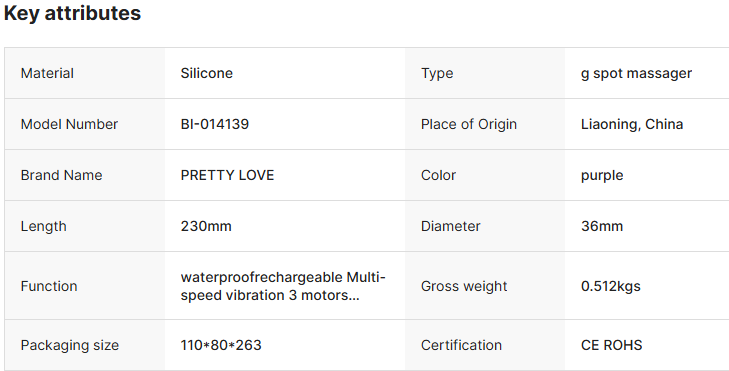Click the 230mm length value
729x371 pixels.
[206, 226]
